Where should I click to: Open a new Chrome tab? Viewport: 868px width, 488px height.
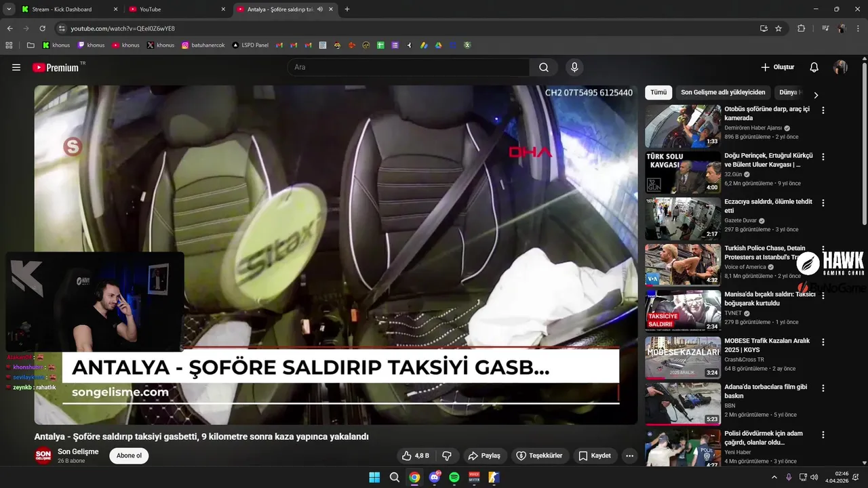[347, 9]
